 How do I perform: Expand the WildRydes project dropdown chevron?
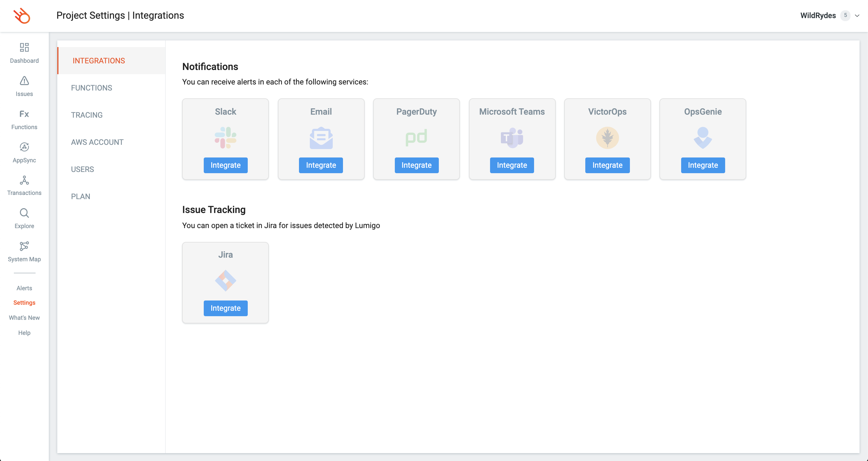click(x=857, y=15)
